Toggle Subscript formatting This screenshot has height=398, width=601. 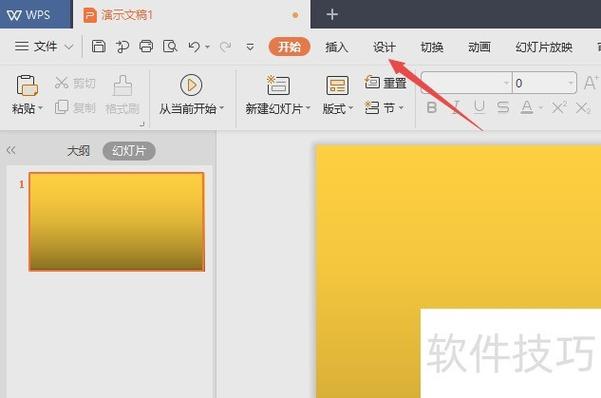coord(583,109)
